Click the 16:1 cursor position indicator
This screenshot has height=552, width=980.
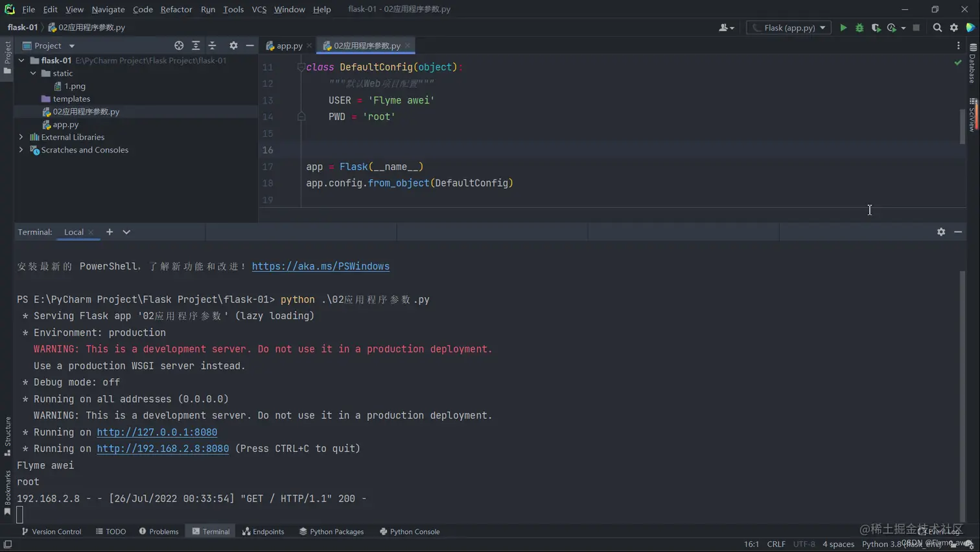coord(751,544)
